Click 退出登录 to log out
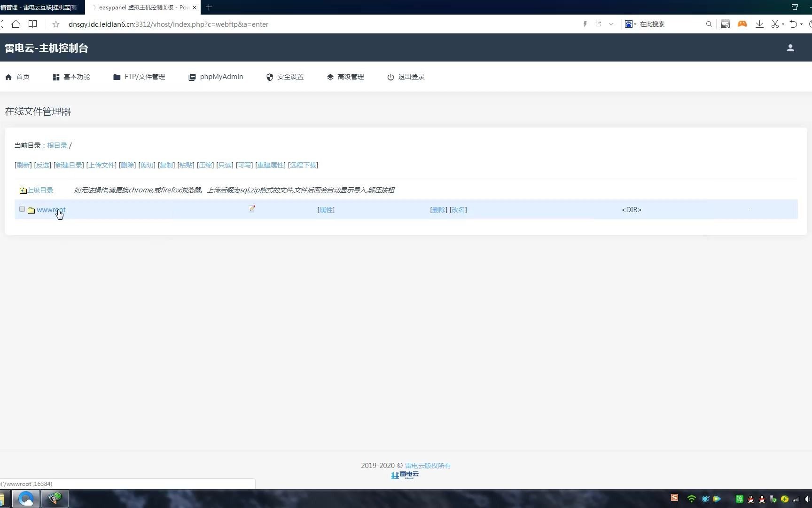812x508 pixels. (x=406, y=77)
